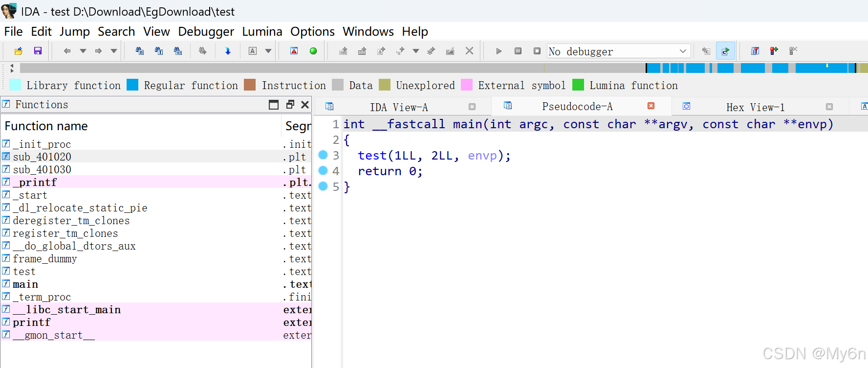
Task: Select the '_printf' function row
Action: [x=156, y=183]
